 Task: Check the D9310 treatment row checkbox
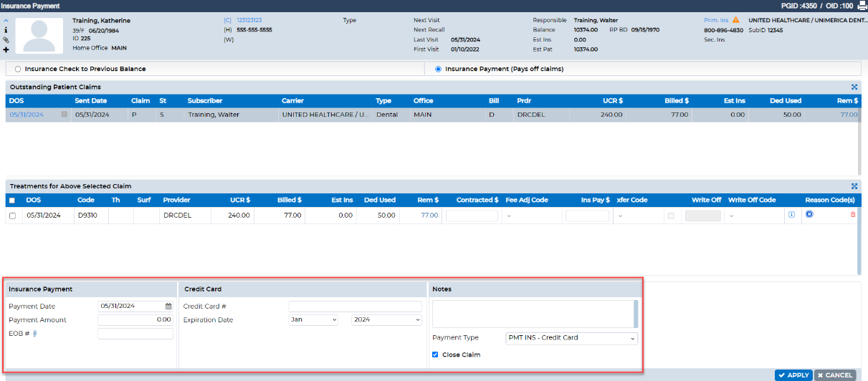point(12,216)
